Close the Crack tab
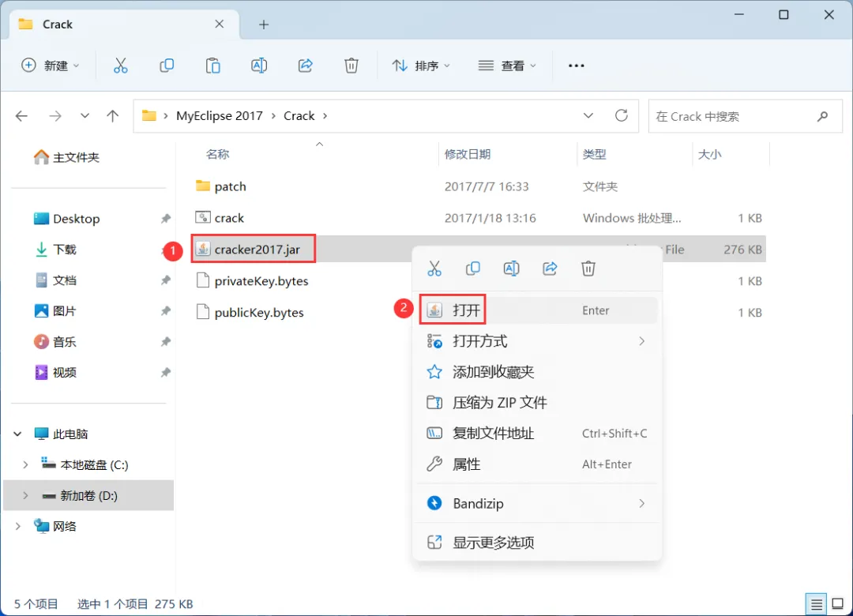The height and width of the screenshot is (616, 853). [220, 24]
